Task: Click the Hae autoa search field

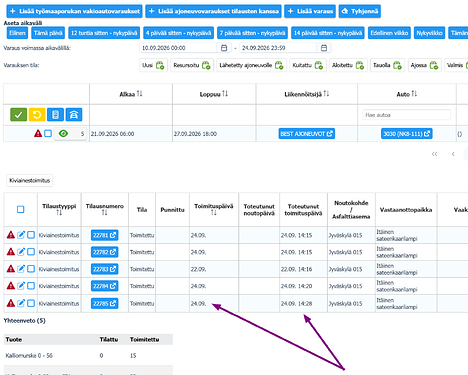Action: click(407, 115)
